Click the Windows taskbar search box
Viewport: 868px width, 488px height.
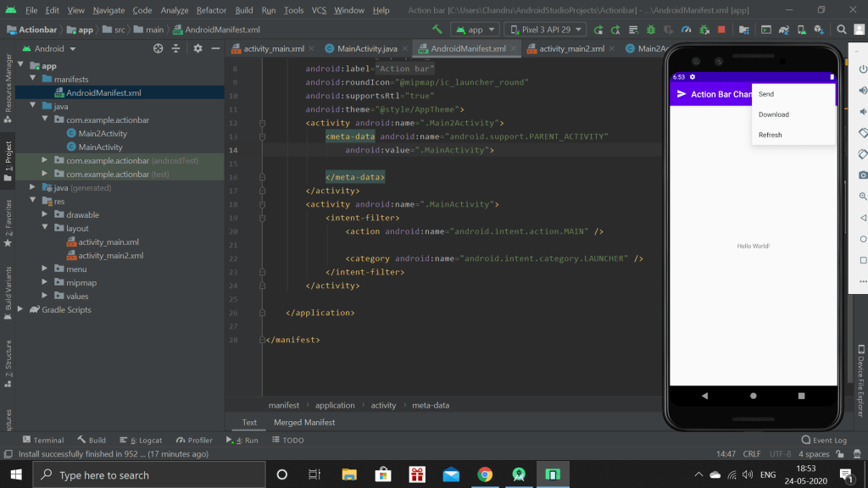click(148, 474)
